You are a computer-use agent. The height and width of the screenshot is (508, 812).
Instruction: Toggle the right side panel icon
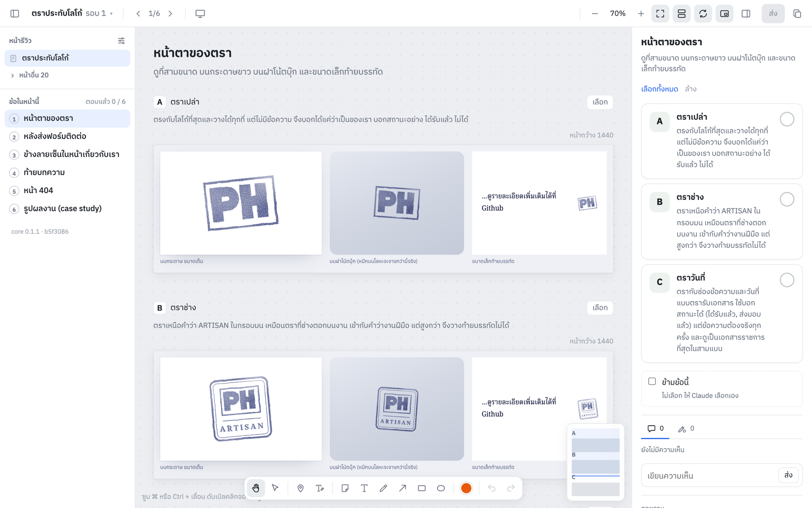pyautogui.click(x=746, y=14)
